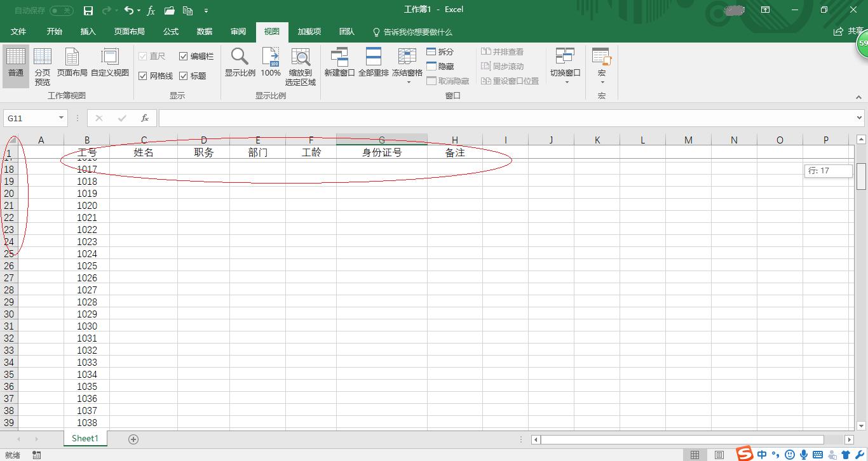This screenshot has height=461, width=868.
Task: Reset zoom with the 100% button
Action: [270, 63]
